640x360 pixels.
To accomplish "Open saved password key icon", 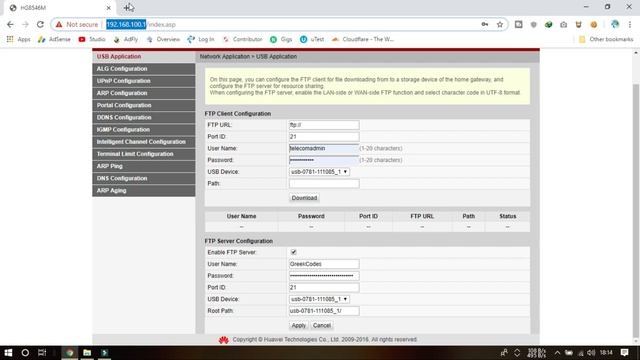I will 484,24.
